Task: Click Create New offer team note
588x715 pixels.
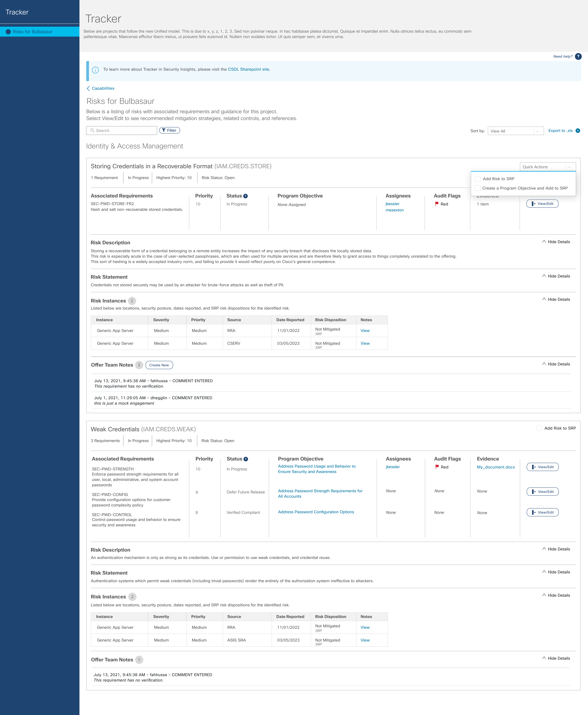Action: 159,365
